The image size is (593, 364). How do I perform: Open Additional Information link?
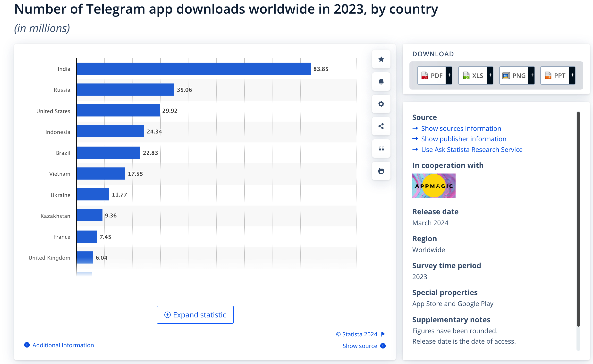(x=63, y=345)
